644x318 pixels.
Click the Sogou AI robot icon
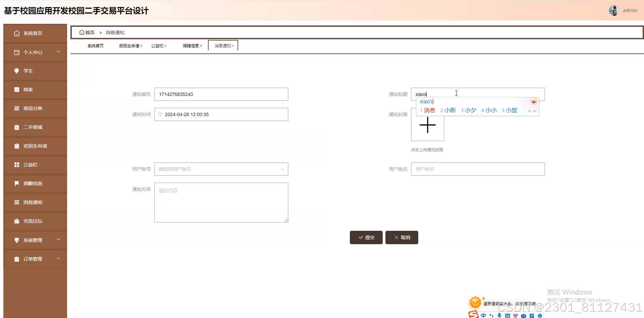524,315
